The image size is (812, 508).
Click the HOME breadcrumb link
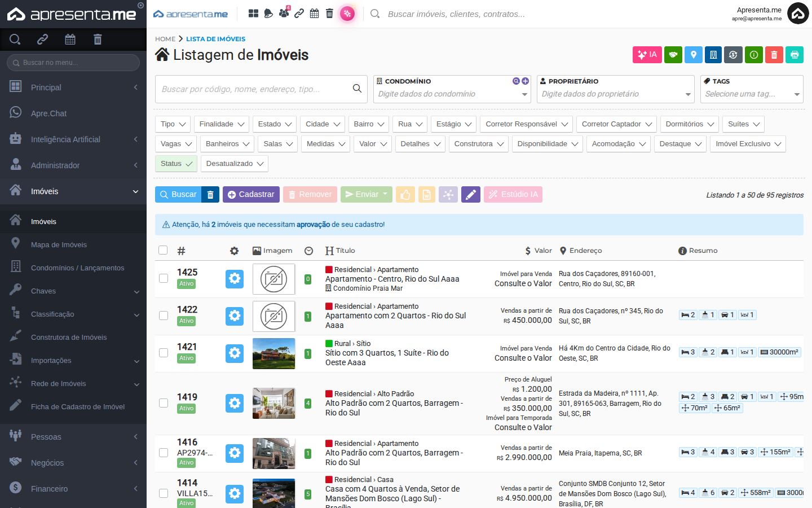click(165, 39)
